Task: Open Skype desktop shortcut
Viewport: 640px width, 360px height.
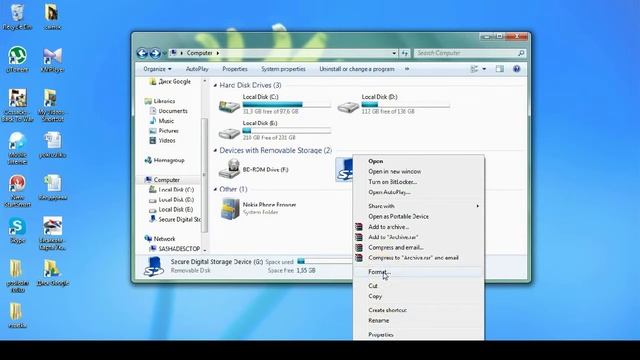Action: 17,227
